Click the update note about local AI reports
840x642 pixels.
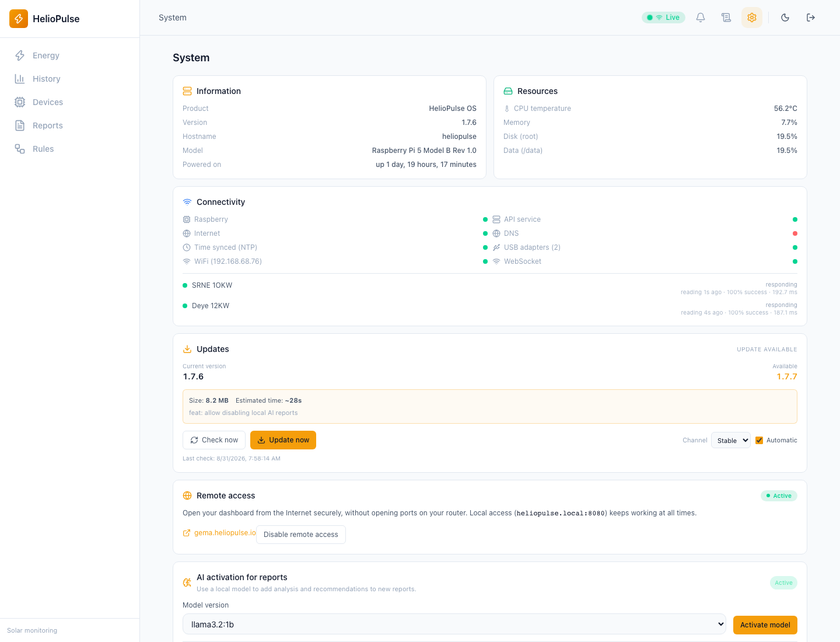243,413
